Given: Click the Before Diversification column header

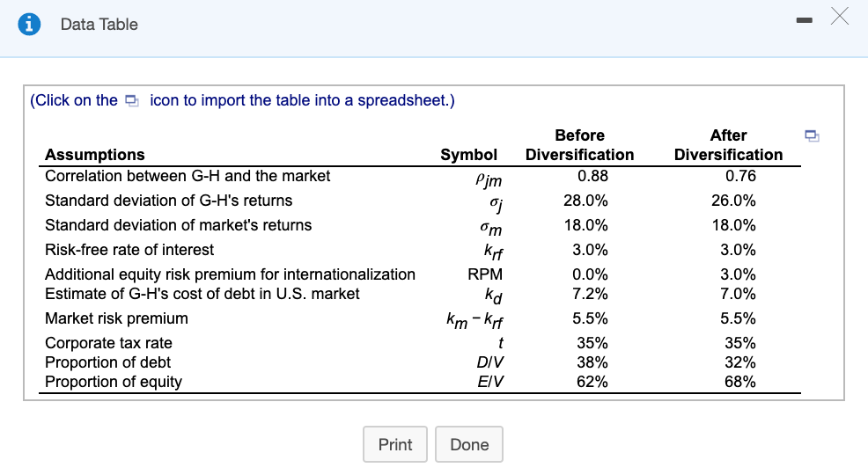Looking at the screenshot, I should 579,145.
